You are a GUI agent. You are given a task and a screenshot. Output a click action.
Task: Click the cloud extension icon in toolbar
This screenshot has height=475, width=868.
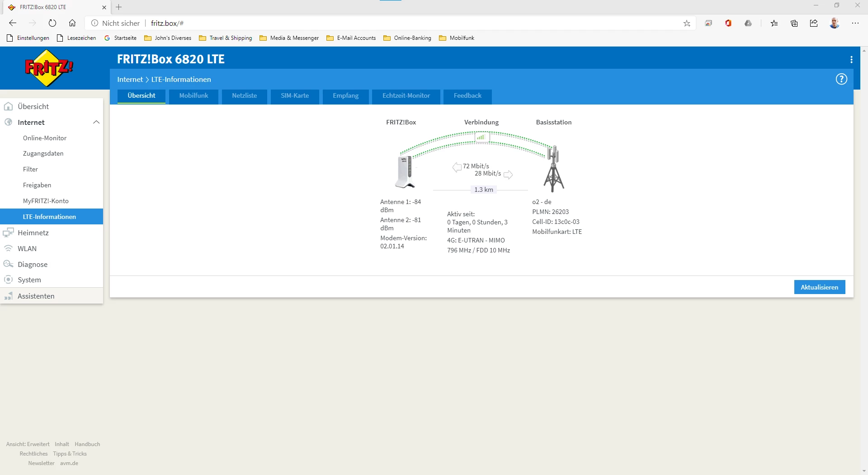click(x=748, y=23)
